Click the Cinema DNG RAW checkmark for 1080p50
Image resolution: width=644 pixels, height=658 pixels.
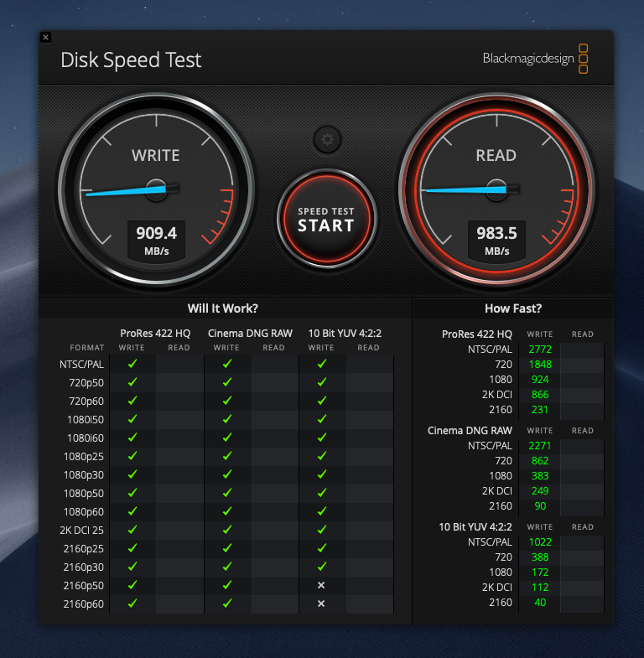(x=227, y=493)
